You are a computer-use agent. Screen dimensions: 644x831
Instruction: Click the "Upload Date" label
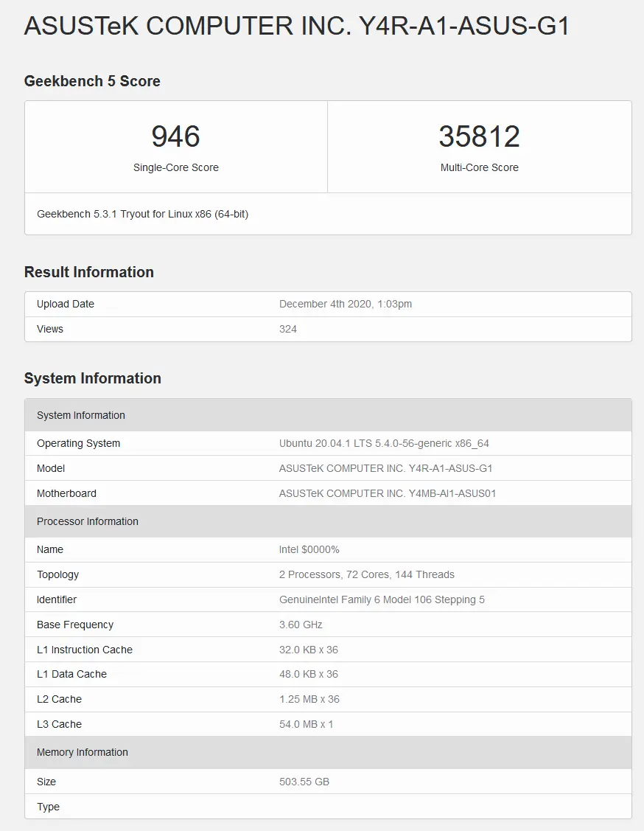pos(66,305)
